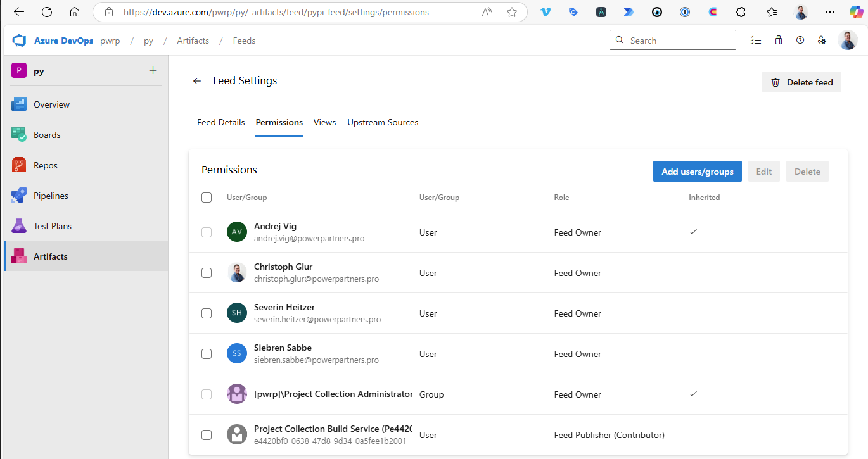Open the Azure DevOps account avatar
Image resolution: width=868 pixels, height=459 pixels.
pyautogui.click(x=848, y=40)
